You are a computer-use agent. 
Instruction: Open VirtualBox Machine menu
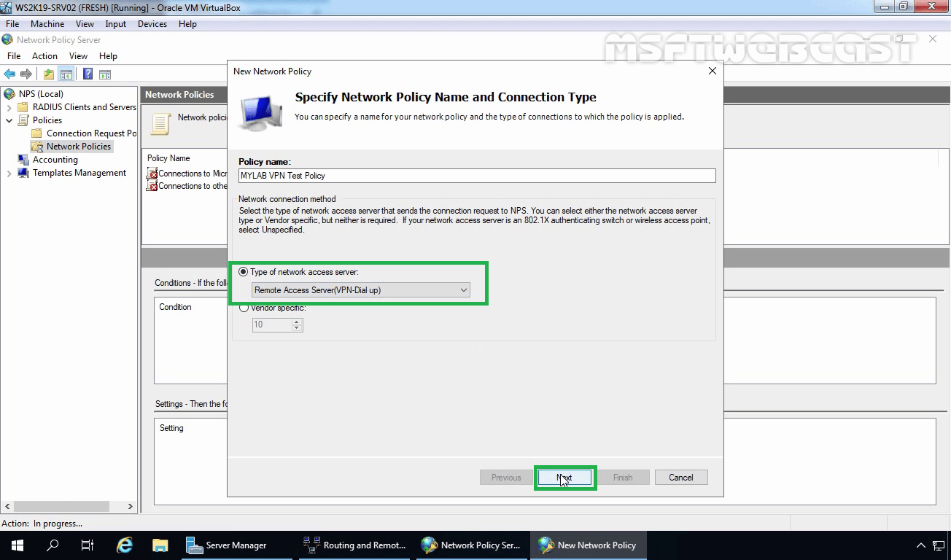47,24
